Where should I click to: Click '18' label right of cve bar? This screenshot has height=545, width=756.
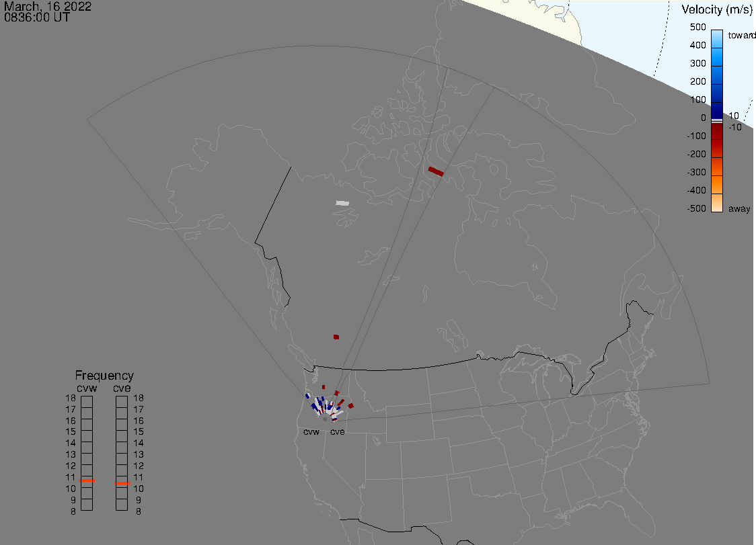point(139,398)
